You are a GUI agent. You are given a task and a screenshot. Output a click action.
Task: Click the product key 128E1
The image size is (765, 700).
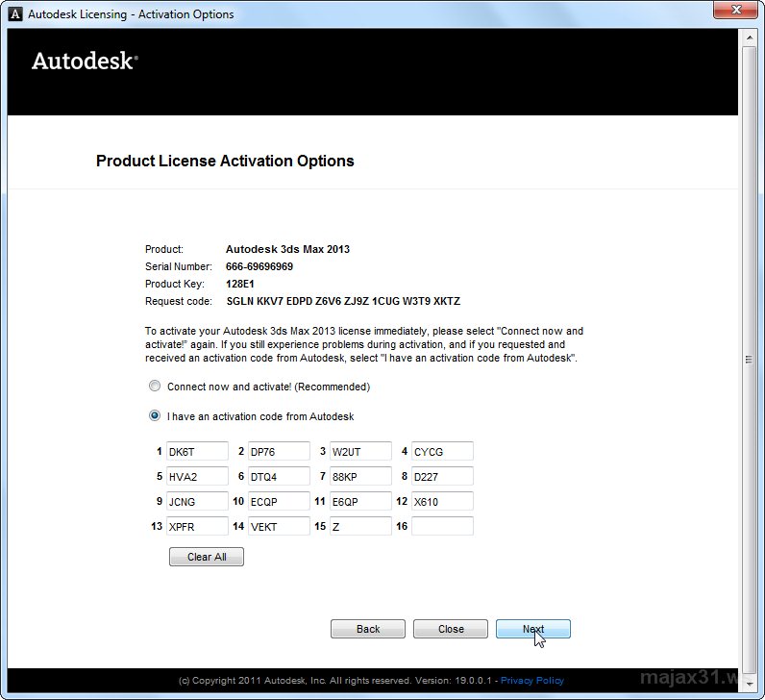(239, 284)
